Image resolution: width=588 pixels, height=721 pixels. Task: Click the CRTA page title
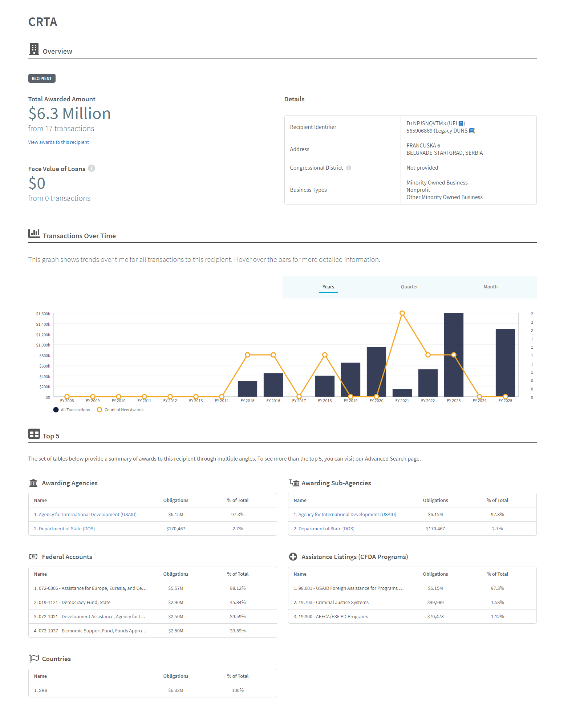coord(43,22)
